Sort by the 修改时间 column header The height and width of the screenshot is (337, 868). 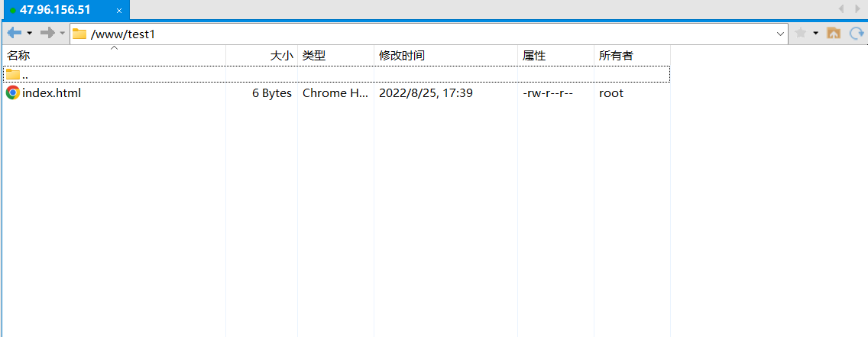click(x=446, y=55)
